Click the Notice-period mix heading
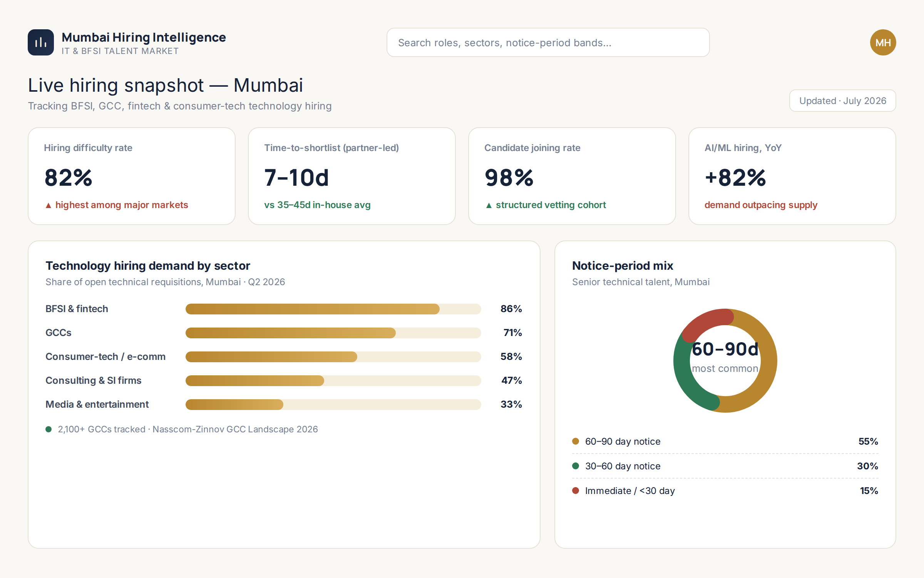Viewport: 924px width, 578px height. tap(623, 266)
